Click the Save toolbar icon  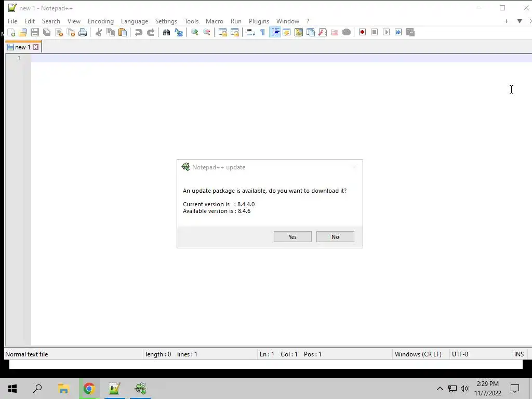(35, 32)
